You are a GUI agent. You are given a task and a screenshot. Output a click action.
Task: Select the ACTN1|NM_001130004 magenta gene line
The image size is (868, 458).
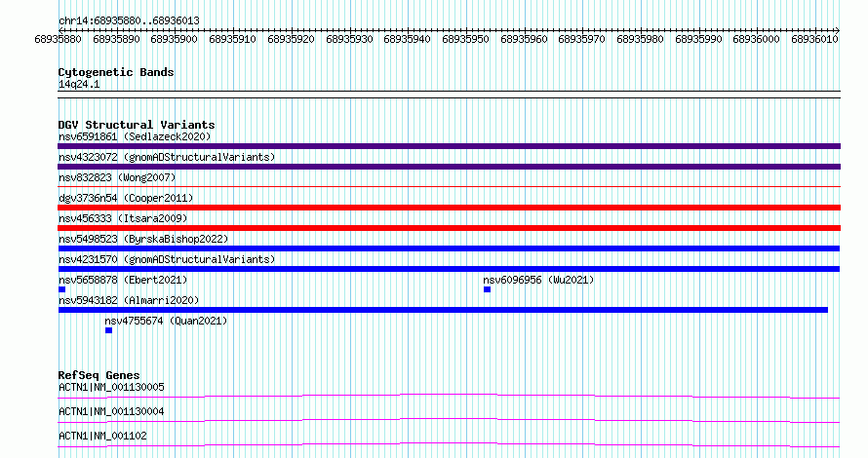449,420
